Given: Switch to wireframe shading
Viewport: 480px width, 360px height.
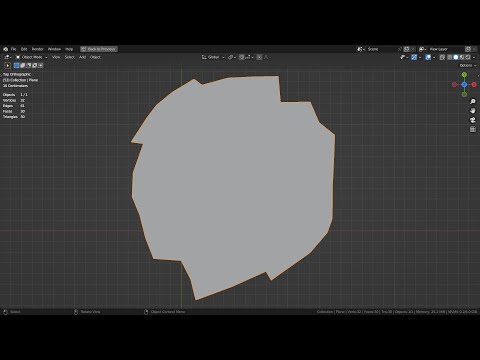Looking at the screenshot, I should 450,57.
